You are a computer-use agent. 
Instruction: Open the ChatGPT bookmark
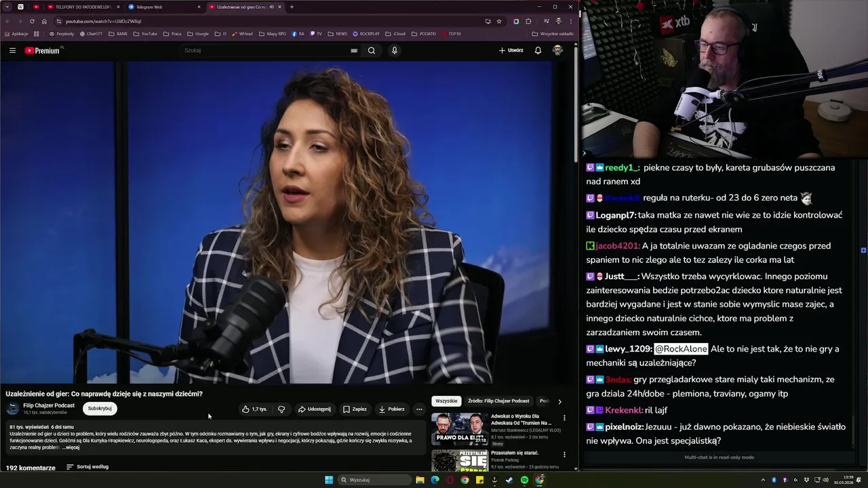pyautogui.click(x=91, y=33)
